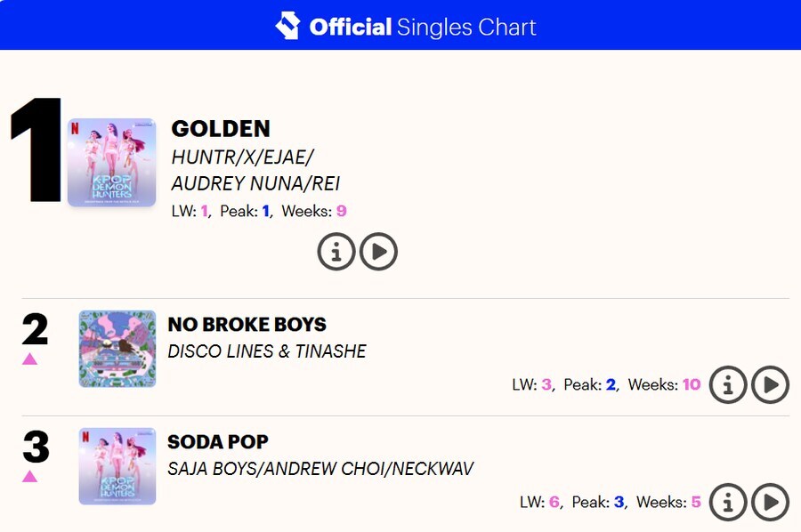Play the Golden track preview

pyautogui.click(x=378, y=251)
